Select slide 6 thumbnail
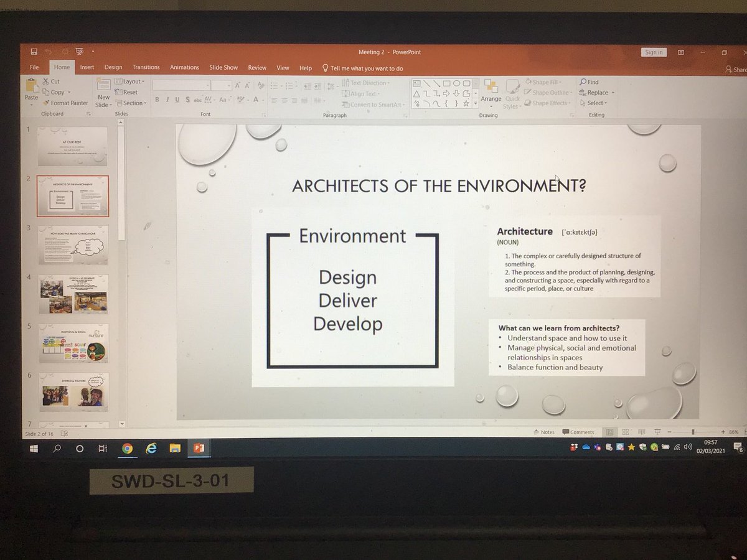Viewport: 747px width, 560px height. 73,391
